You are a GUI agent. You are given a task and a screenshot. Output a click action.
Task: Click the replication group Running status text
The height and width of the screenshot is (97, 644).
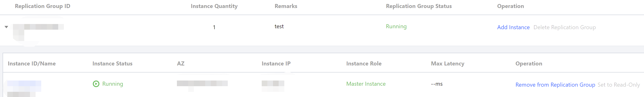coord(396,27)
